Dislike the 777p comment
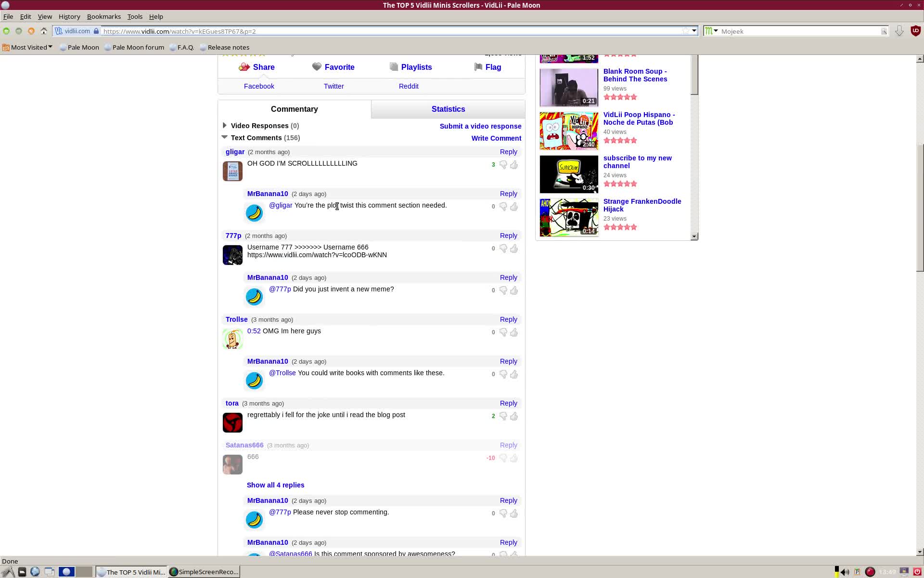924x578 pixels. tap(503, 249)
